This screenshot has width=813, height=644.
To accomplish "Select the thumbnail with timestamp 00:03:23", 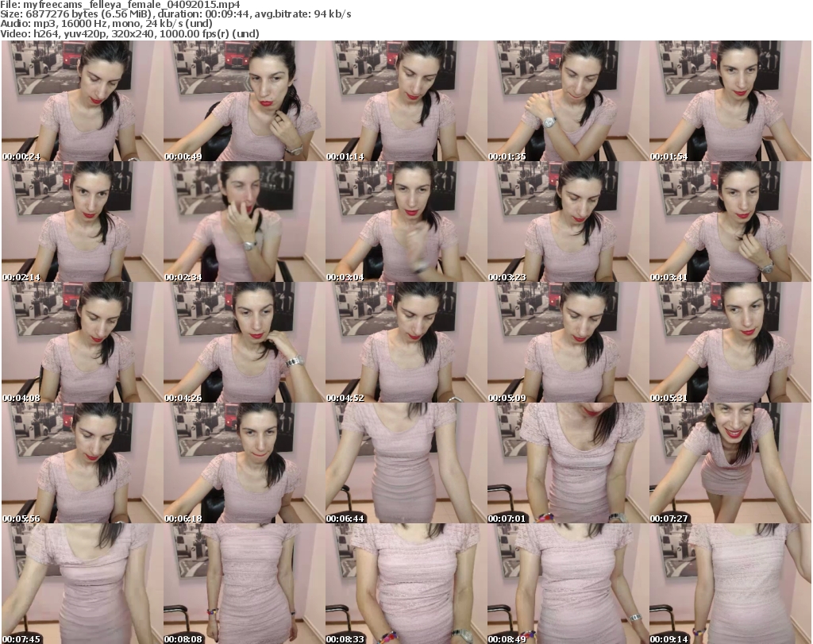I will point(568,222).
